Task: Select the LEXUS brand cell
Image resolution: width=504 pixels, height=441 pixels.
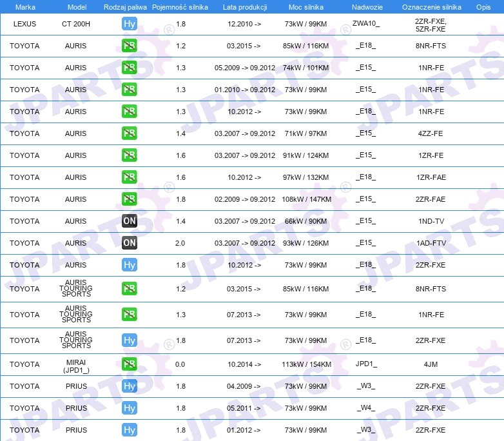Action: tap(24, 24)
